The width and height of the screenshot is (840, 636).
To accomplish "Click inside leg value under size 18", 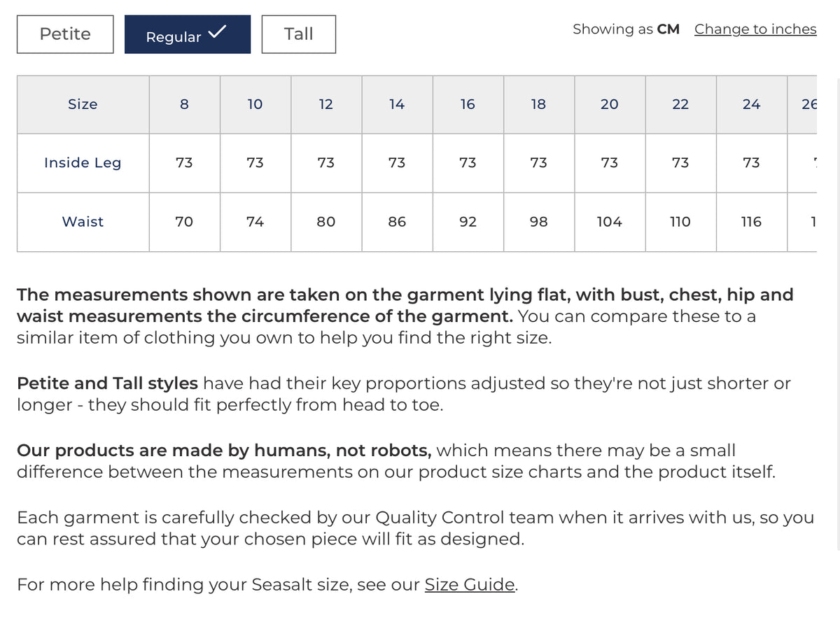I will pyautogui.click(x=538, y=163).
